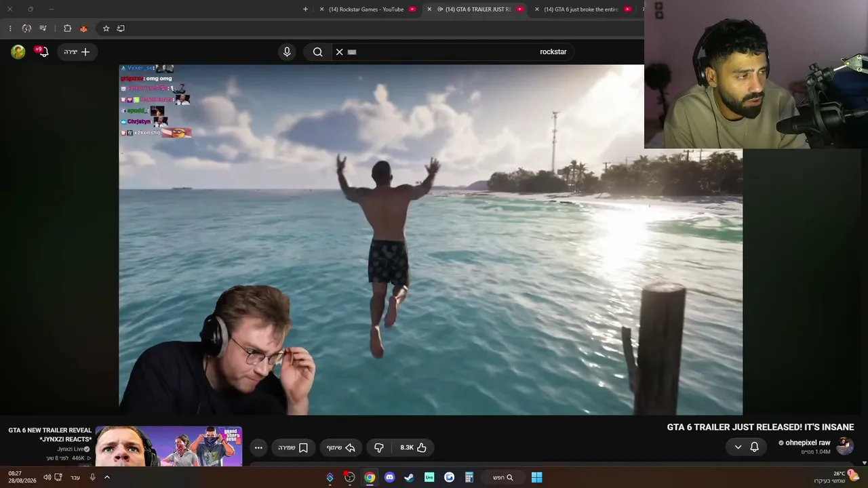Save the video with the bookmark button
Image resolution: width=868 pixels, height=488 pixels.
[293, 447]
